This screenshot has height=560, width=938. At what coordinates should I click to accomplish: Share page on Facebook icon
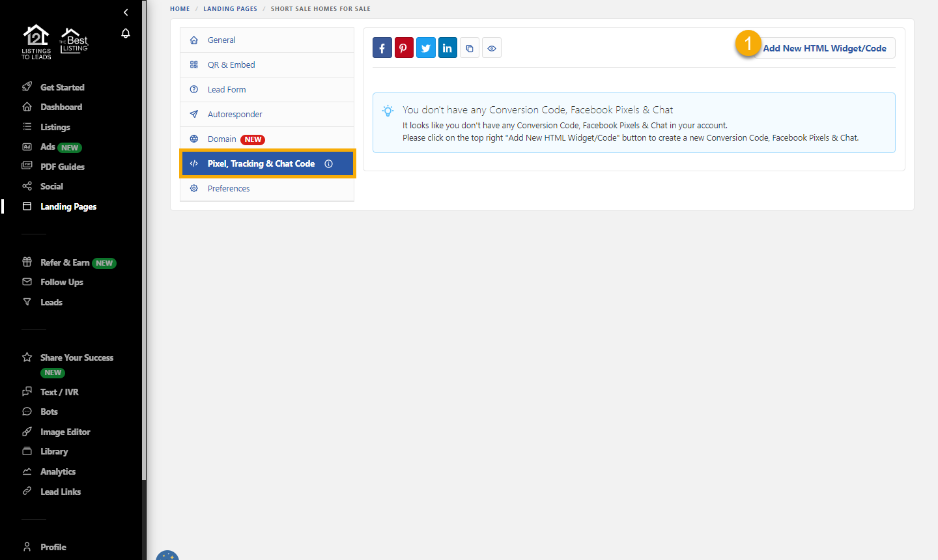coord(382,48)
